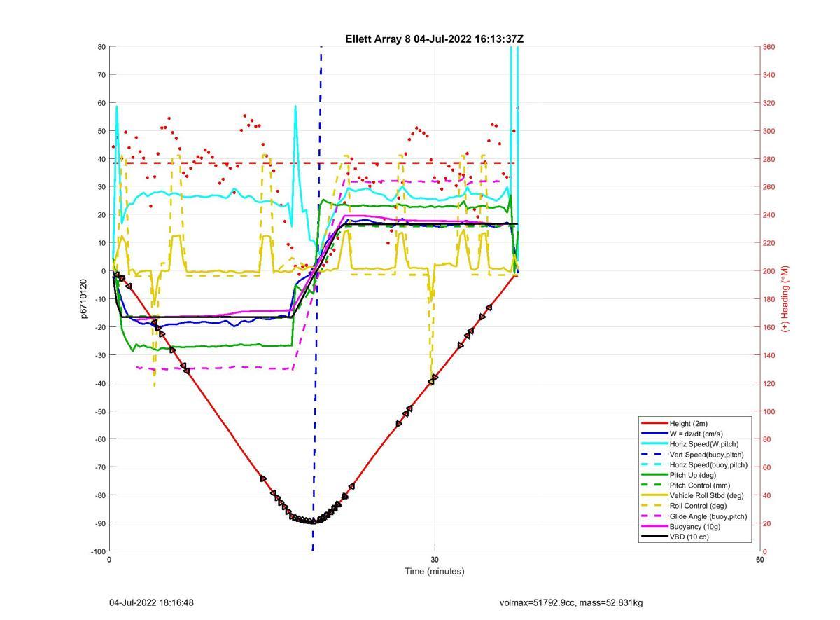Click the "200" tick on the heading axis
Screen dimensions: 840x620
point(769,271)
